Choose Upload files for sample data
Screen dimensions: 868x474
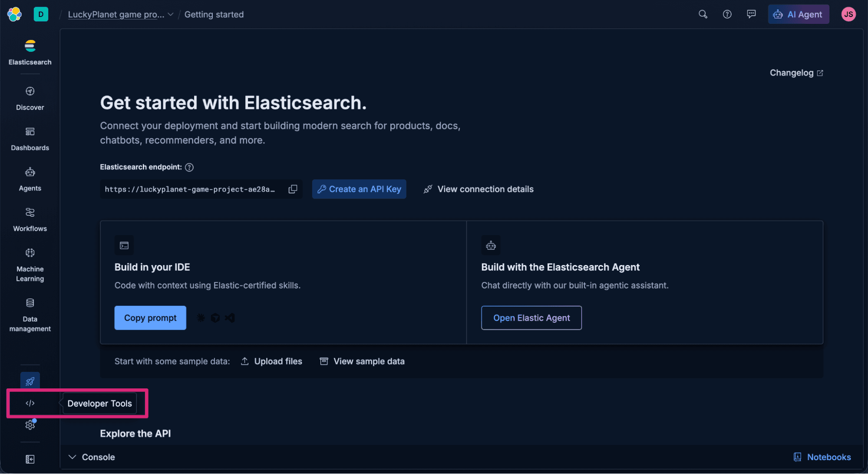[271, 361]
